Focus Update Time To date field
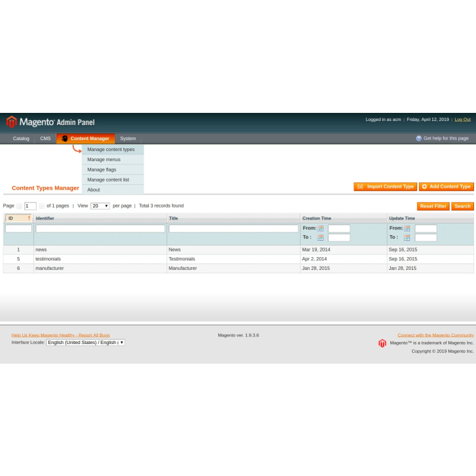 tap(426, 238)
